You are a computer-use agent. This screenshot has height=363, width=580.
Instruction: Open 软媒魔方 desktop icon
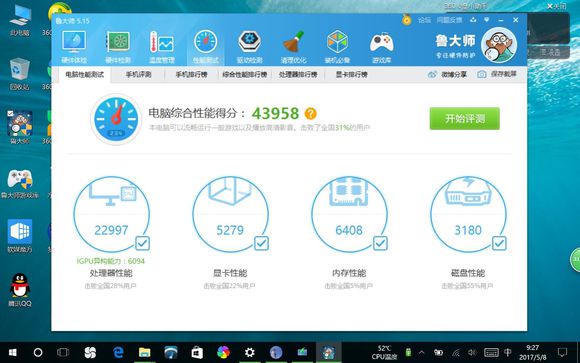click(x=20, y=236)
